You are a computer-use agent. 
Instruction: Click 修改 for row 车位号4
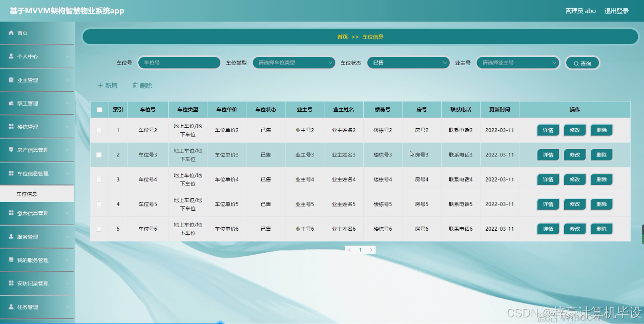coord(575,179)
